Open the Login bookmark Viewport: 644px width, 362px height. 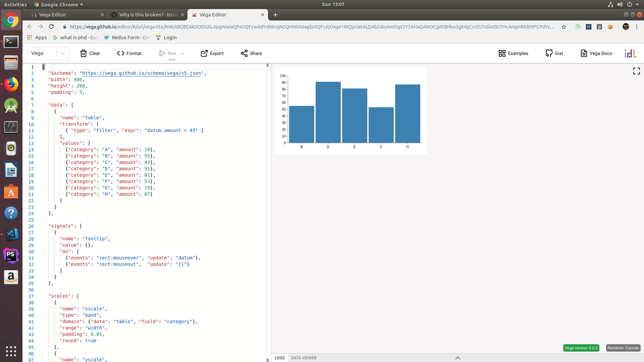pos(166,38)
